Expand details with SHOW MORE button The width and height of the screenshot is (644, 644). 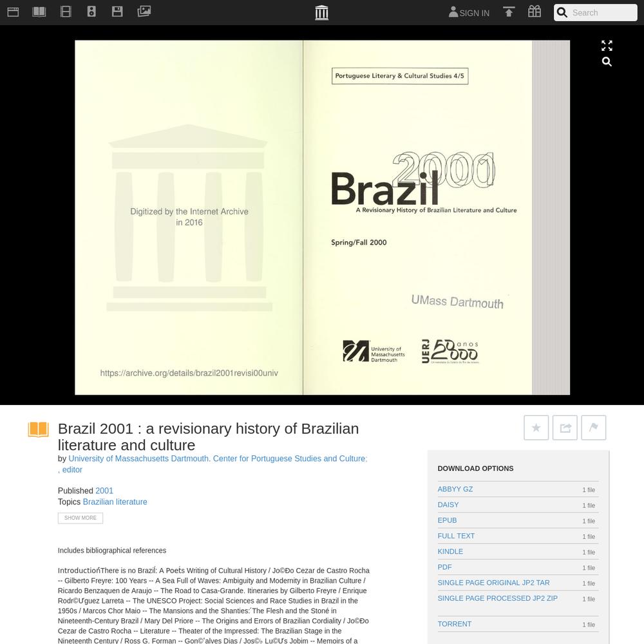[x=80, y=518]
